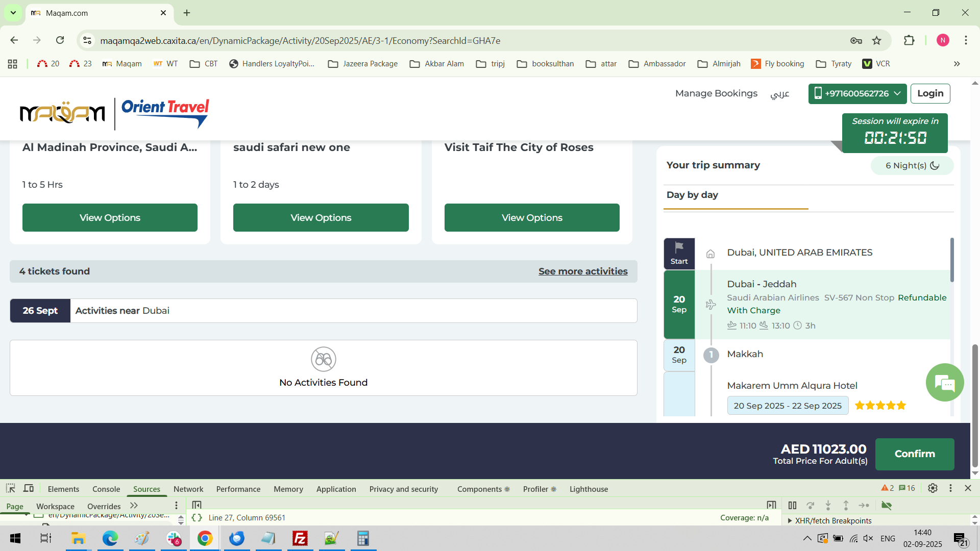
Task: Open See more activities link
Action: coord(583,271)
